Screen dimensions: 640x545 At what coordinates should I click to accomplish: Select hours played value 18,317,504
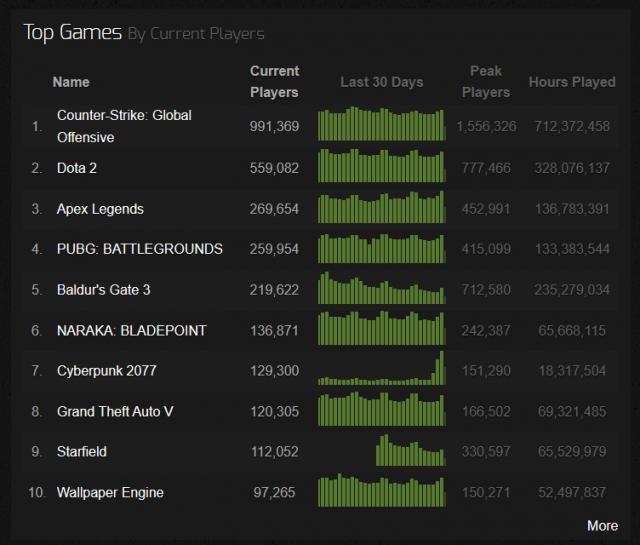pos(572,371)
